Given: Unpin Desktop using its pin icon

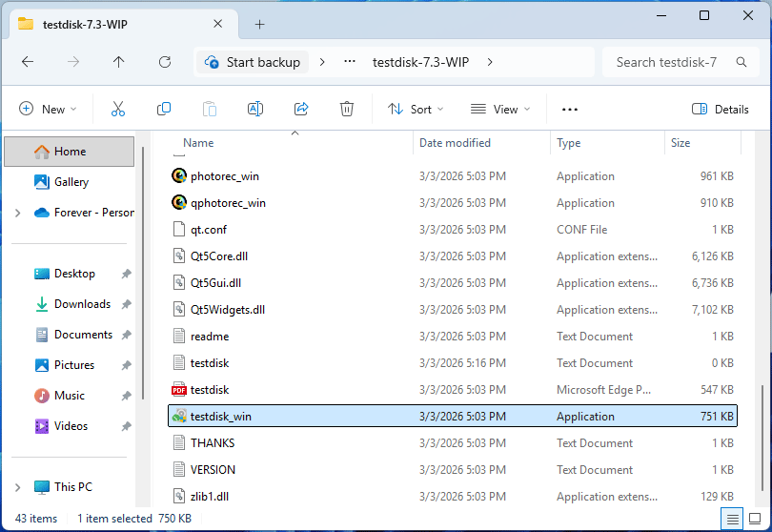Looking at the screenshot, I should 127,274.
